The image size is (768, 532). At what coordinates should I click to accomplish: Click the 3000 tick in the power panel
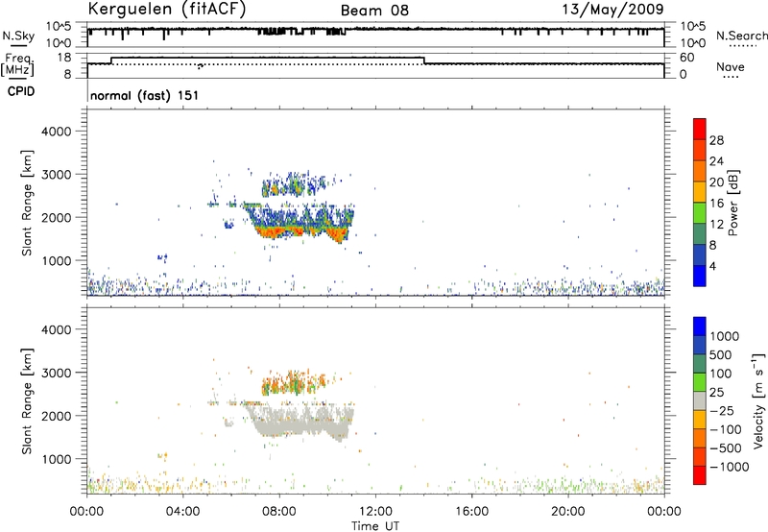click(x=56, y=175)
